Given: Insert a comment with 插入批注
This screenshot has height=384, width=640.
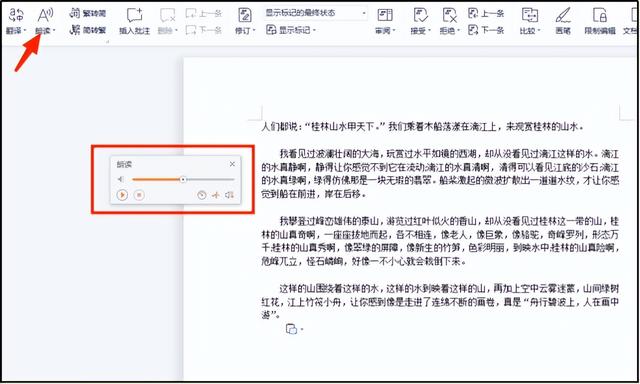Looking at the screenshot, I should point(134,21).
